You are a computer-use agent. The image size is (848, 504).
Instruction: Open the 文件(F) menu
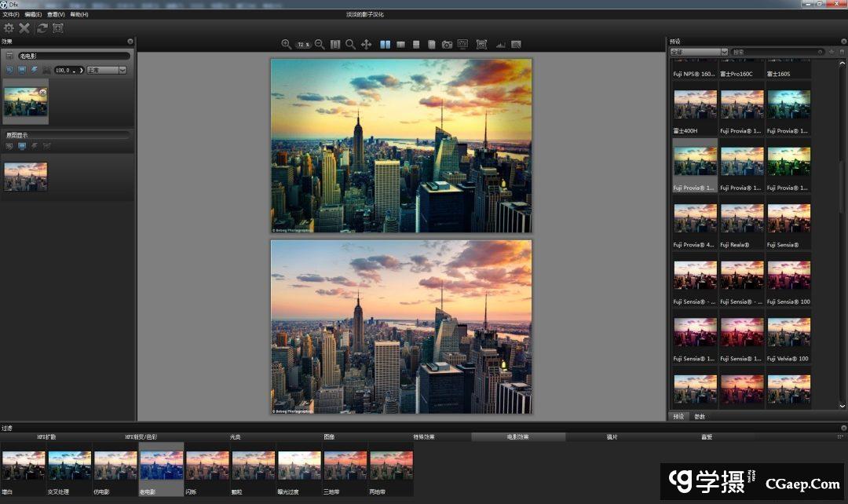pos(11,14)
